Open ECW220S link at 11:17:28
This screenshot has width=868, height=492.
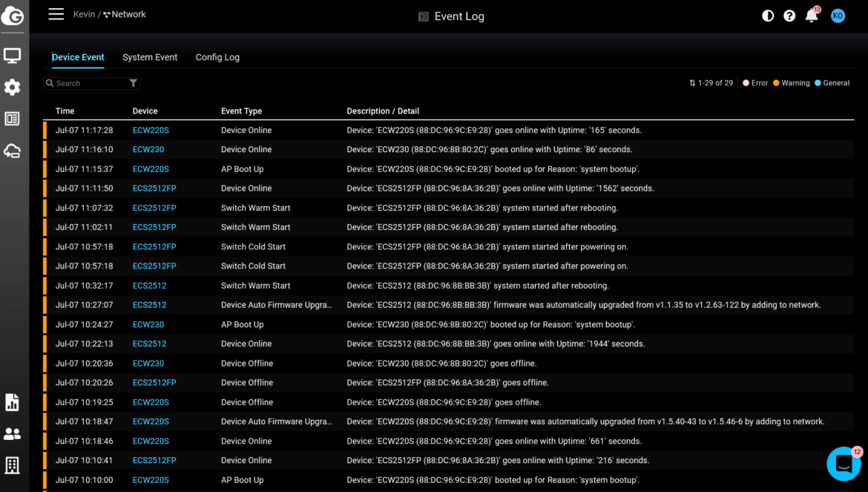151,130
